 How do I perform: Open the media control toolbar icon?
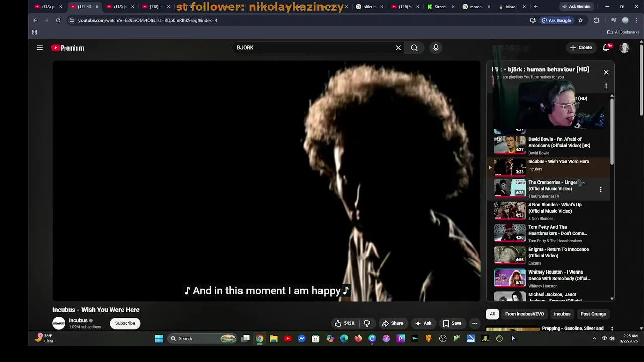613,20
